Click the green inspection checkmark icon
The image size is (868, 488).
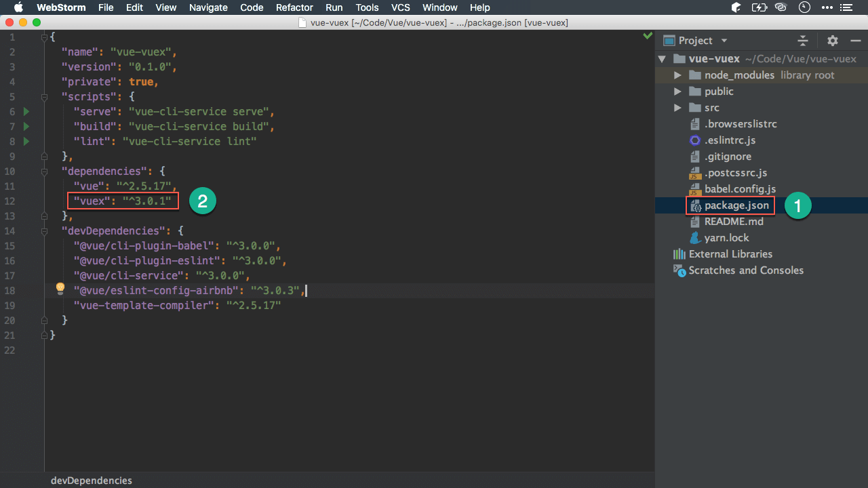coord(648,36)
